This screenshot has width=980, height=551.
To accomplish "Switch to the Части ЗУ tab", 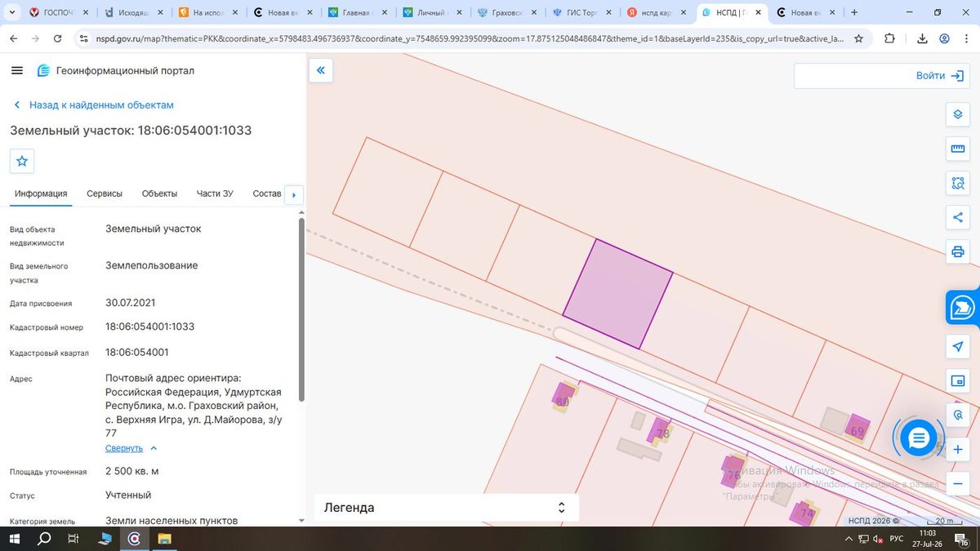I will click(215, 193).
